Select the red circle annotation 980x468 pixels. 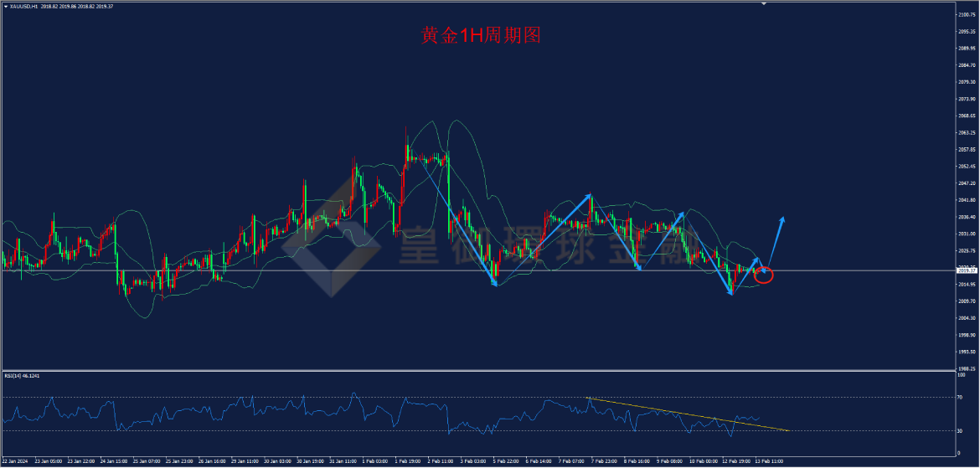point(764,275)
